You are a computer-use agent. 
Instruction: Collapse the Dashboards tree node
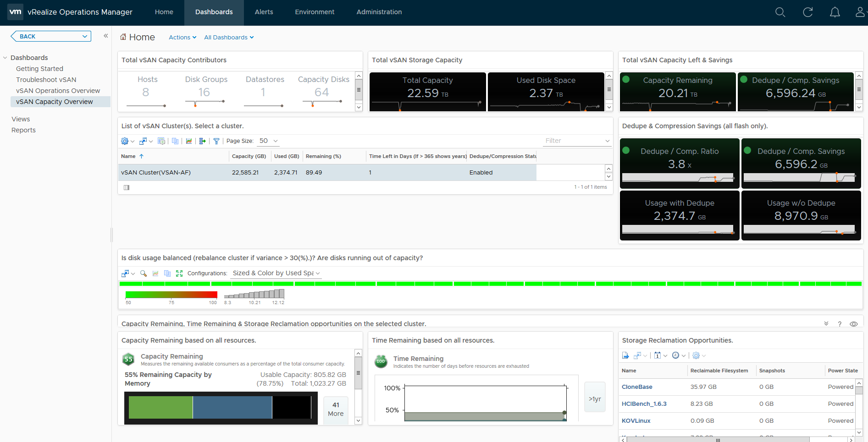pos(5,58)
